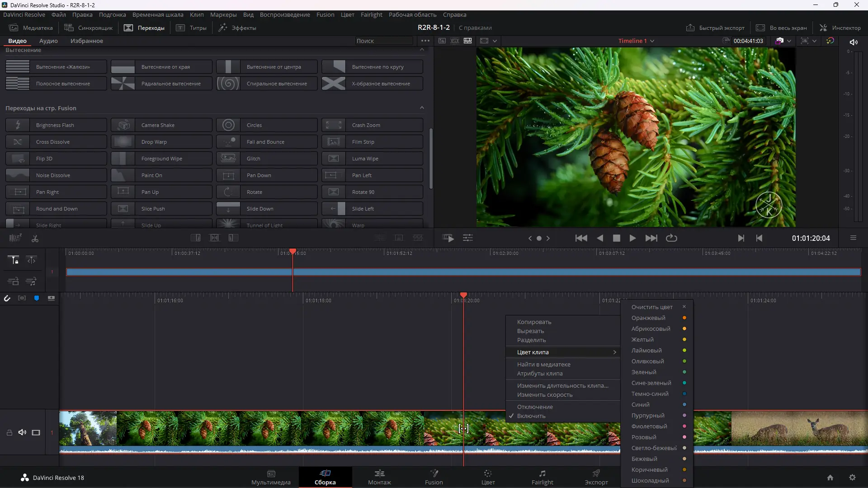Image resolution: width=868 pixels, height=488 pixels.
Task: Select the razor scissors split tool
Action: pos(35,238)
